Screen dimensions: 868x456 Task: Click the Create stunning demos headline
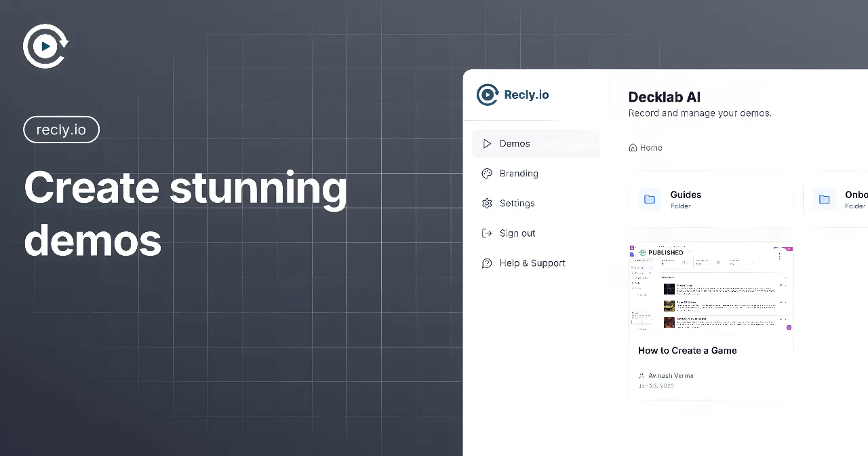(185, 214)
